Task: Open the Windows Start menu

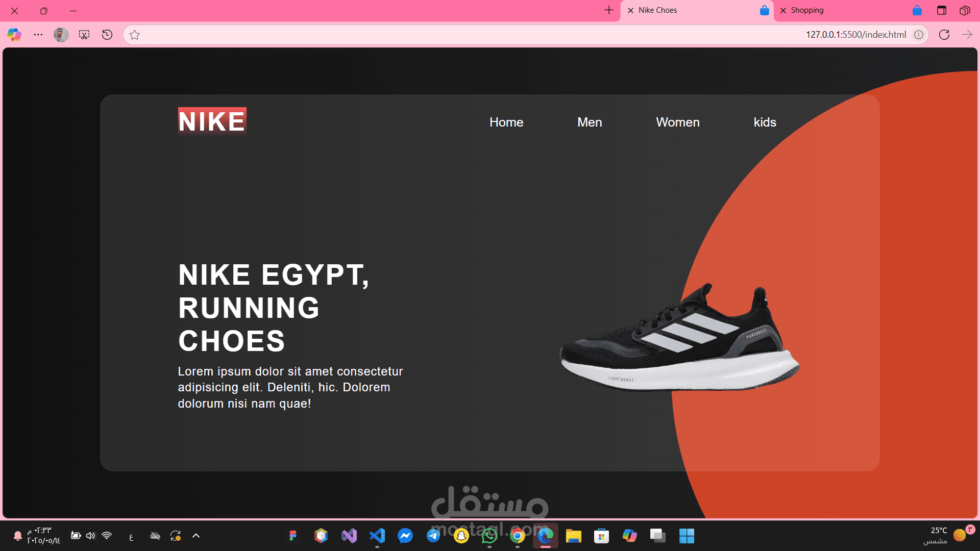Action: 687,536
